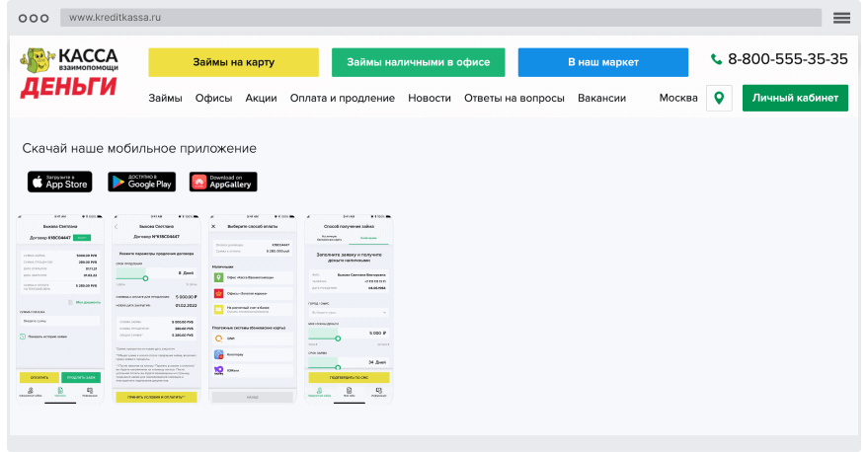
Task: Open the Офисы navigation item
Action: coord(213,98)
